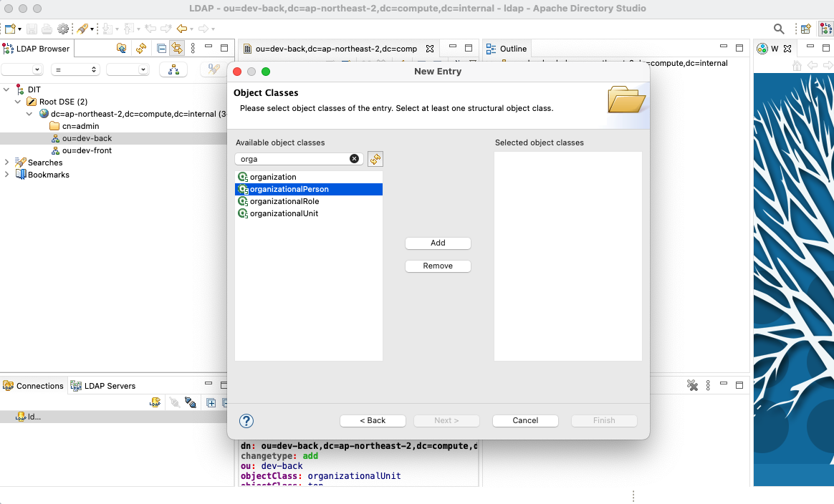Click the Up one level browser icon
Screen dimensions: 834x504
click(121, 49)
